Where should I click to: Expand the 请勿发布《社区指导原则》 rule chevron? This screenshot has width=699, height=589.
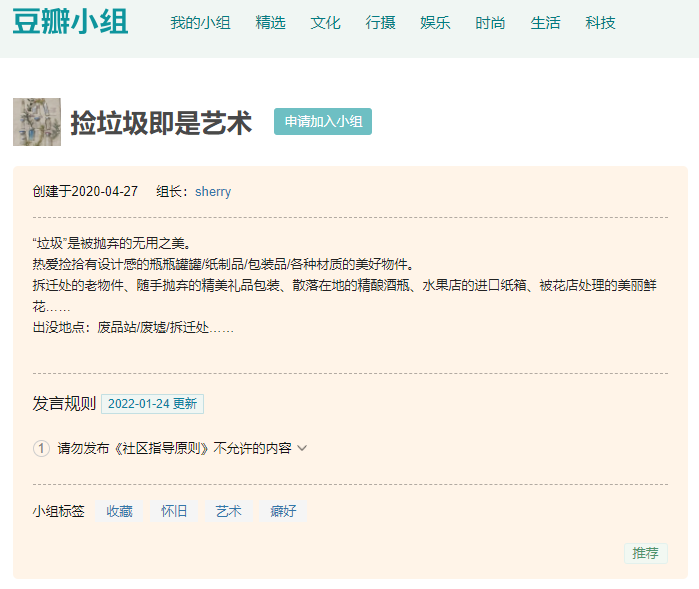(x=302, y=448)
